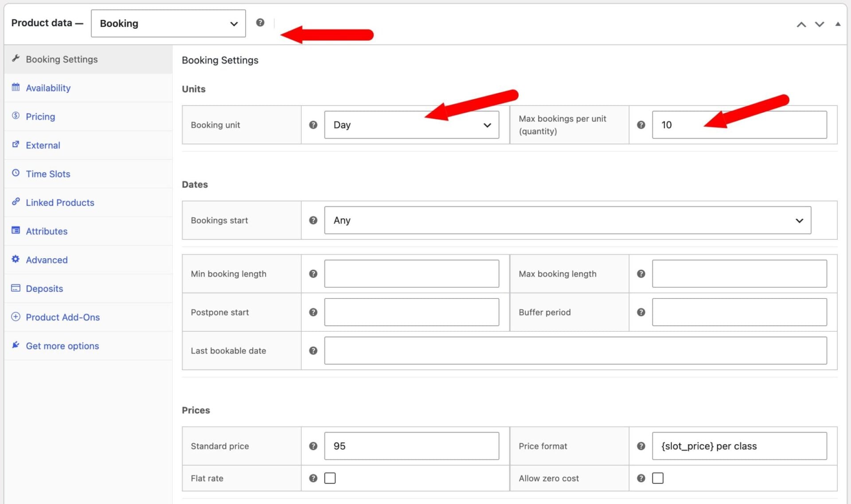The width and height of the screenshot is (851, 504).
Task: Click the Postpone start help icon
Action: click(x=313, y=312)
